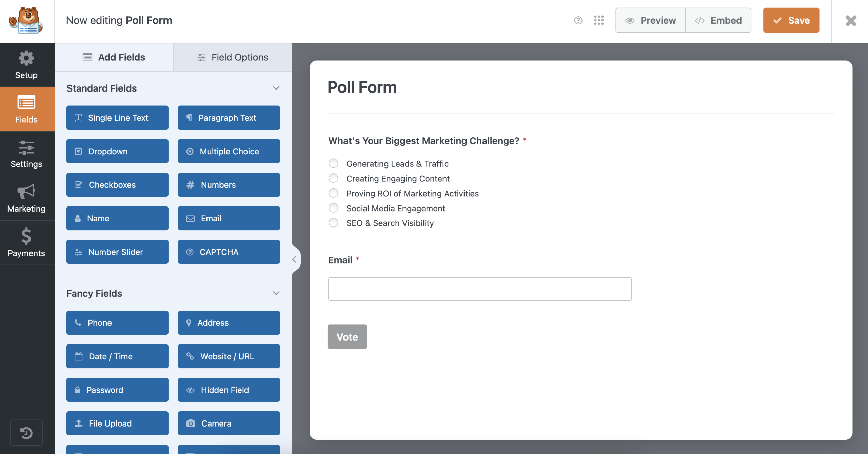Click the help question mark icon
This screenshot has width=868, height=454.
pos(578,20)
